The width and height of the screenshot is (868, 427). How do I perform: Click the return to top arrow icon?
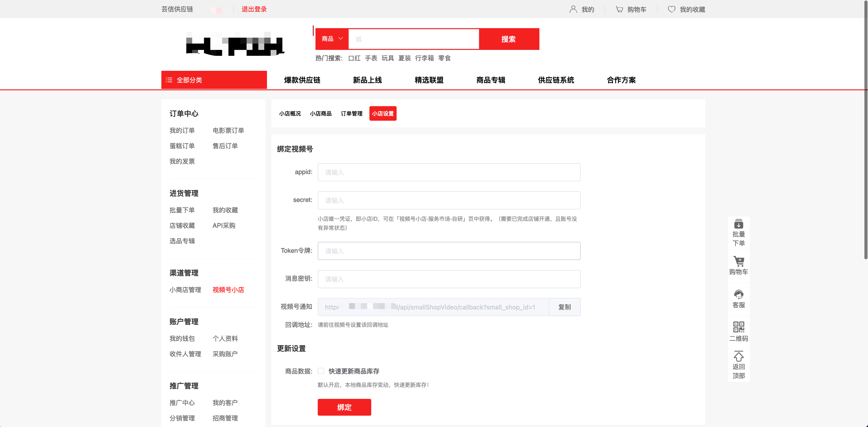738,356
